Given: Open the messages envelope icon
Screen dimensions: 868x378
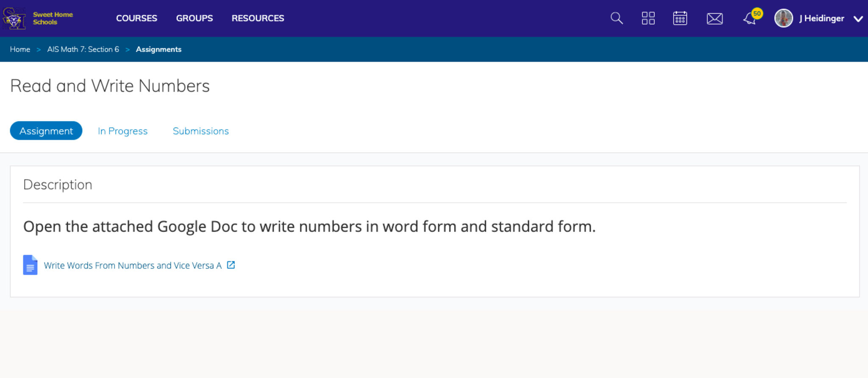Looking at the screenshot, I should 715,19.
